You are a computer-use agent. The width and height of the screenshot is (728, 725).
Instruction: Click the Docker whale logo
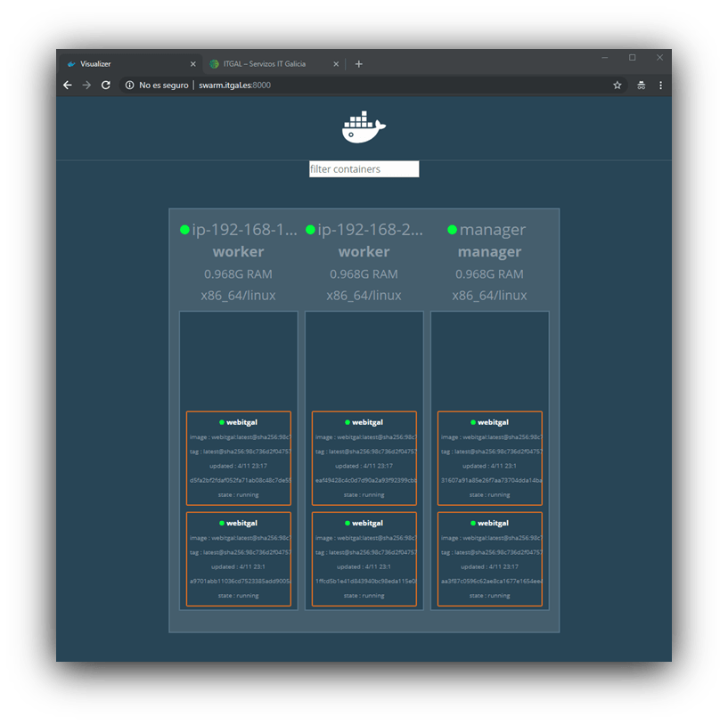point(364,127)
